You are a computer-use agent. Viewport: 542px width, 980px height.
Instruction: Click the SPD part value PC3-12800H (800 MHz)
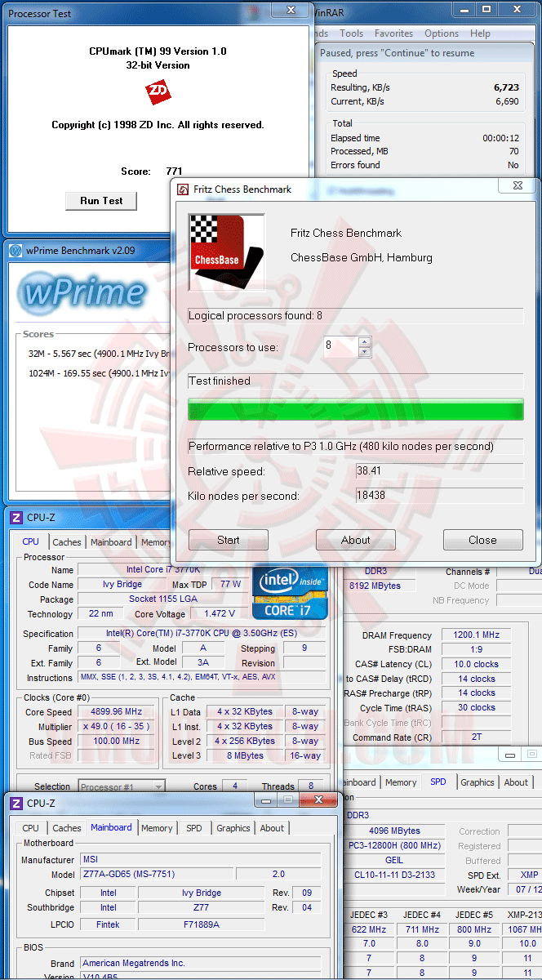(394, 845)
